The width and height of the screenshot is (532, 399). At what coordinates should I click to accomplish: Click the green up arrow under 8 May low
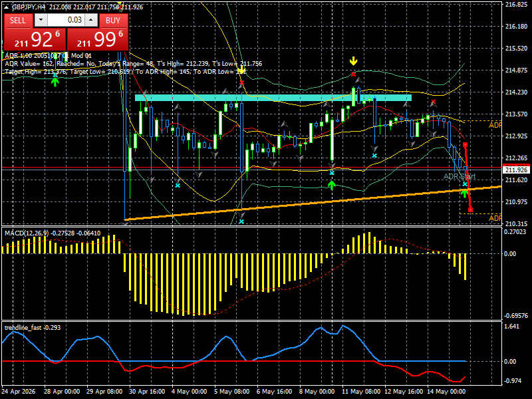[332, 186]
